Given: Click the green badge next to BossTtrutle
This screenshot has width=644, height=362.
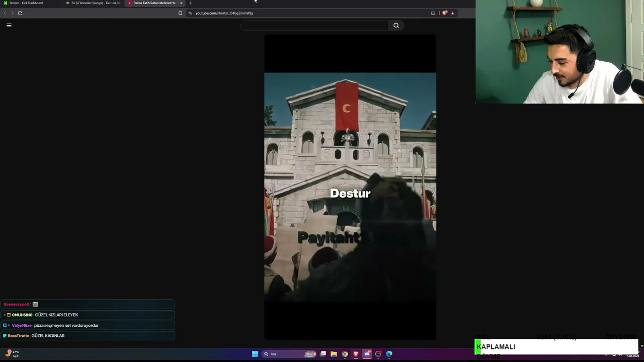Looking at the screenshot, I should (x=5, y=336).
